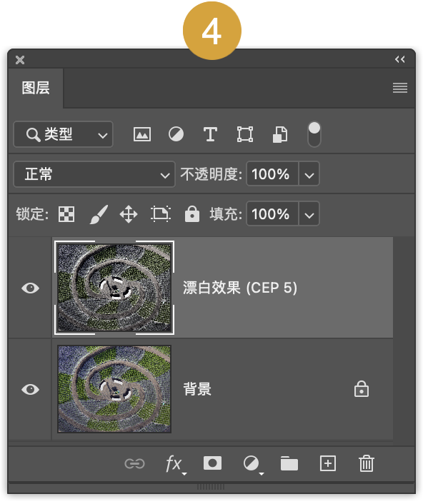Add layer mask button
Viewport: 423px width, 504px height.
[212, 463]
